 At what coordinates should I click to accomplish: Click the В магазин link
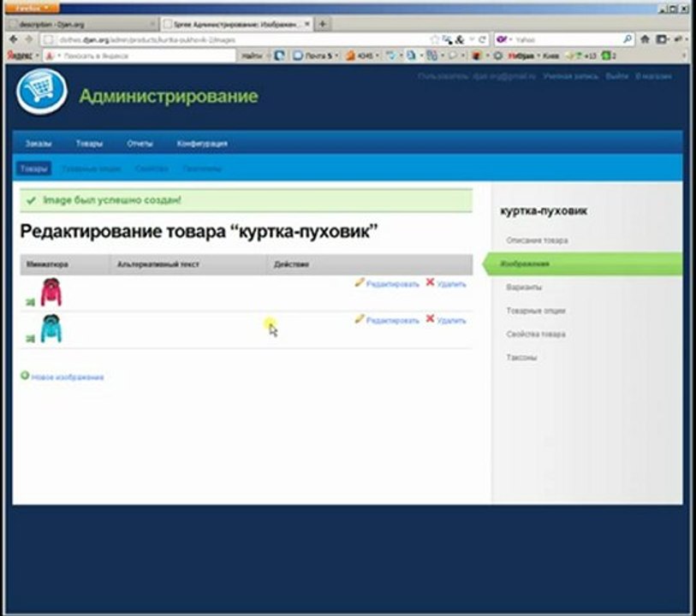click(x=653, y=76)
